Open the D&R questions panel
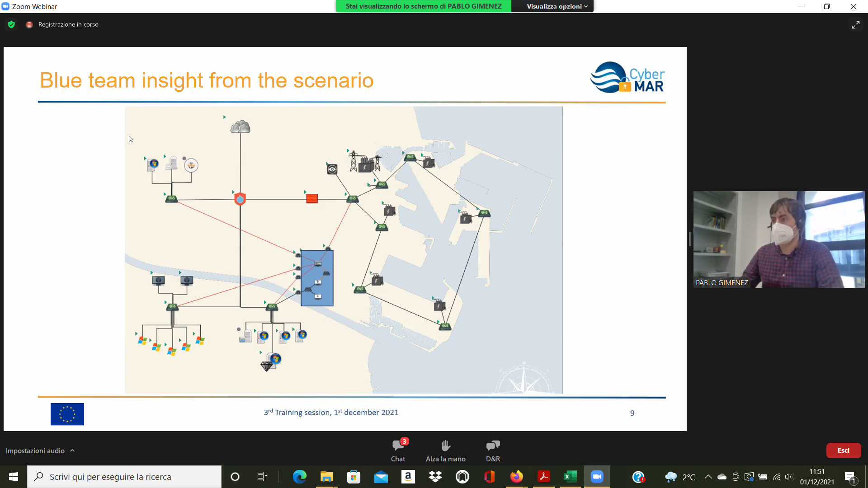Screen dimensions: 868x488 tap(493, 450)
